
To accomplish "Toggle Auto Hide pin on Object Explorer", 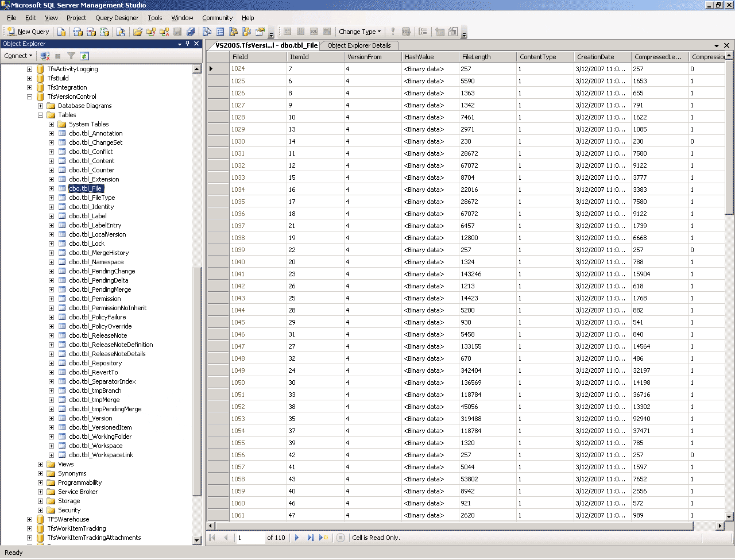I will [x=188, y=44].
